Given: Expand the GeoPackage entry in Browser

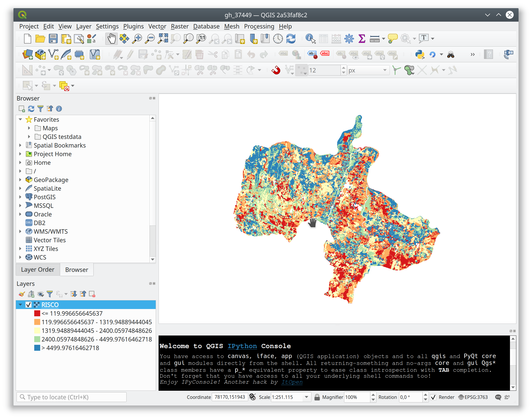Looking at the screenshot, I should tap(20, 180).
